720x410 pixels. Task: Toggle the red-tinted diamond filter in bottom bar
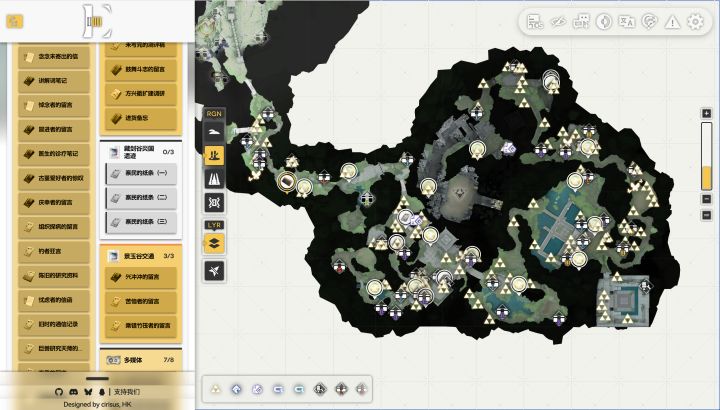(341, 389)
